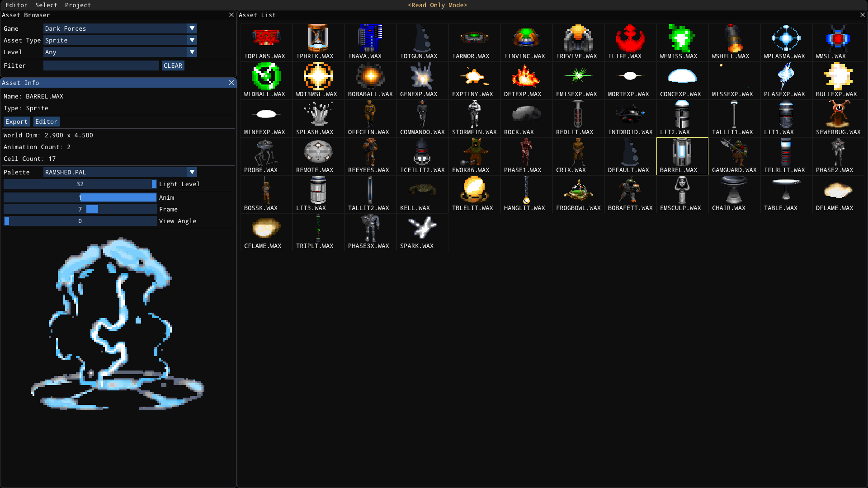Open the Palette dropdown RAMSHED.PAL
868x488 pixels.
pos(120,172)
